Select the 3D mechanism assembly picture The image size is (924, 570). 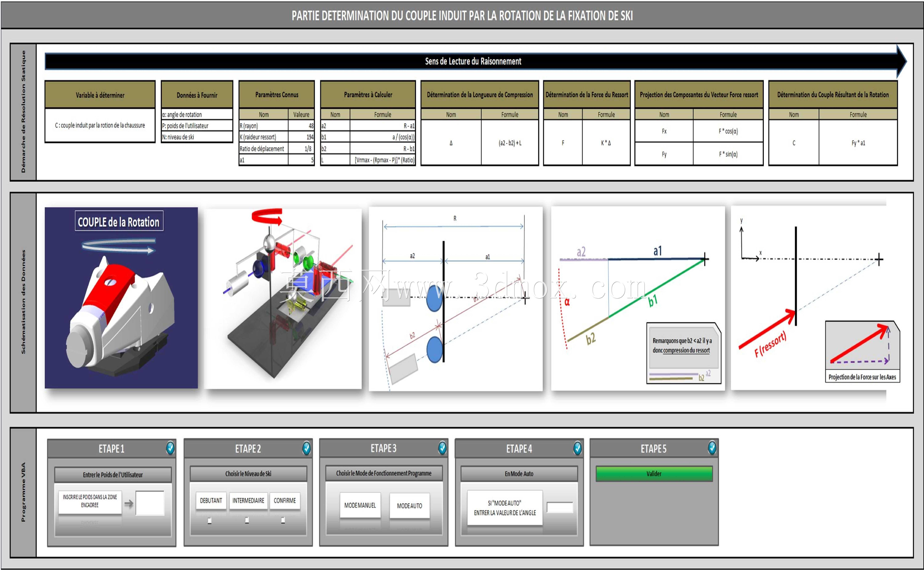pos(283,299)
